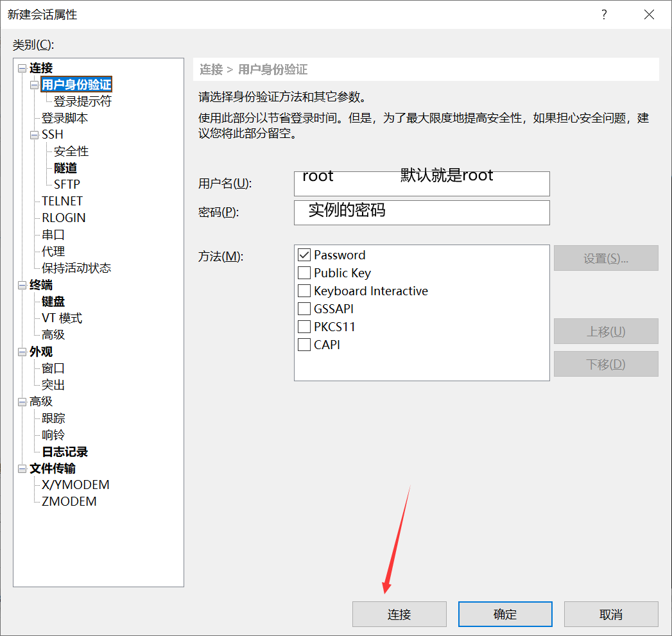Viewport: 672px width, 636px height.
Task: Confirm with the 确定 button
Action: pyautogui.click(x=505, y=614)
